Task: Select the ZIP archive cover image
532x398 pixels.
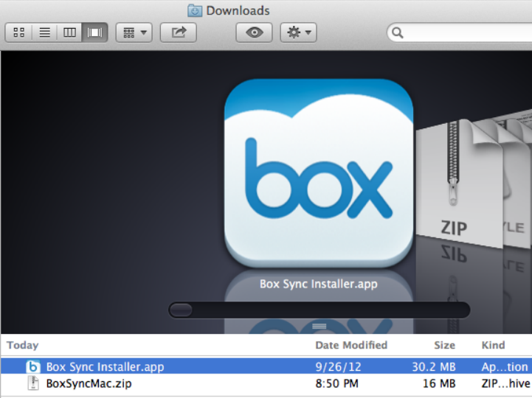Action: 458,183
